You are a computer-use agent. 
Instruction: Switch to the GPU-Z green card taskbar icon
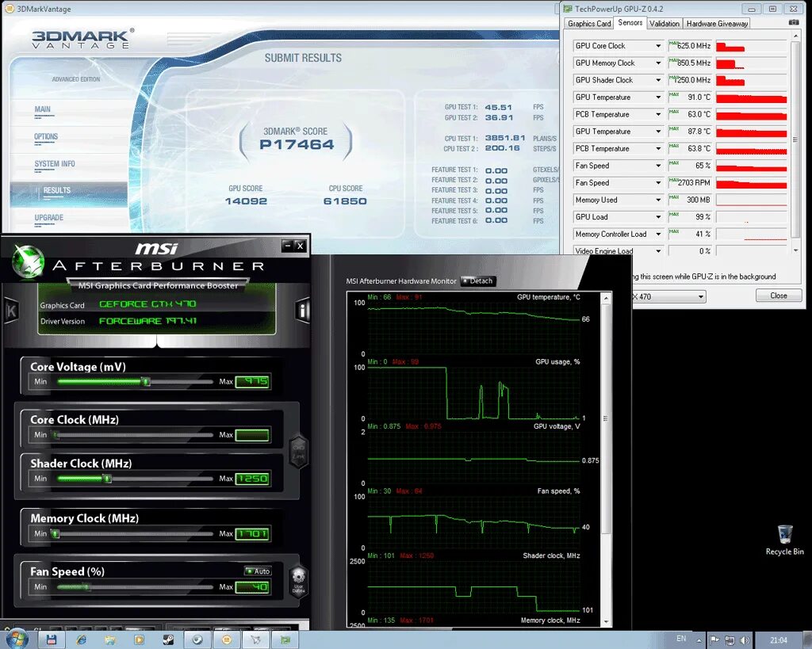pos(285,639)
